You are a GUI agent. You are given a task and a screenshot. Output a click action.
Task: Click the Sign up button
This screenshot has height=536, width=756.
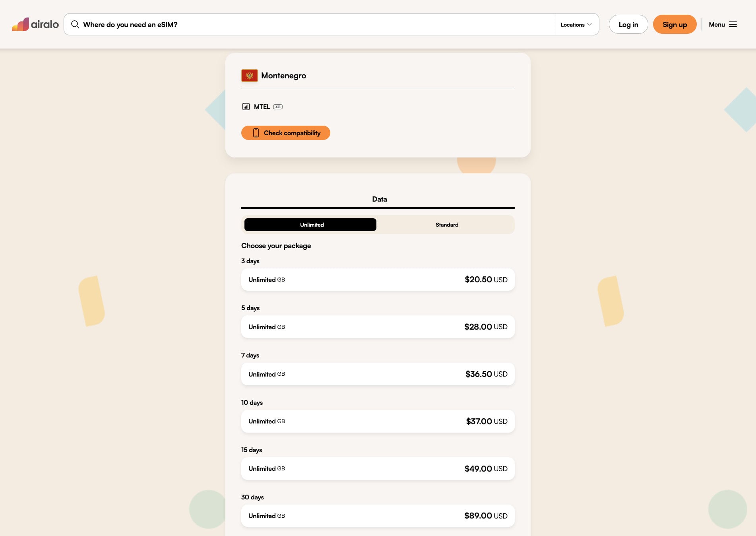675,24
